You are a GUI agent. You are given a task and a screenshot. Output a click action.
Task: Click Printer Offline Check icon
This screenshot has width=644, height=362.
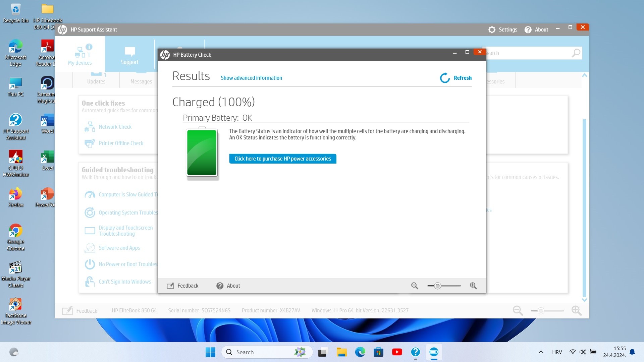tap(90, 143)
